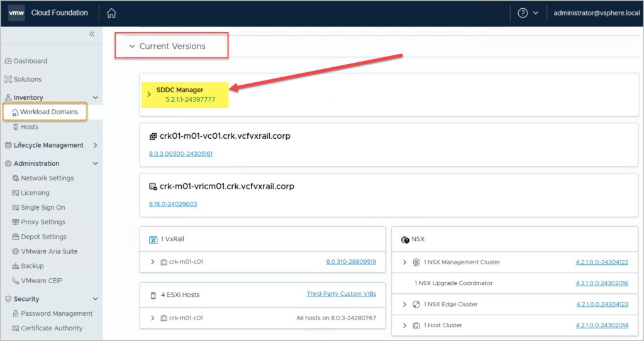Click the VMware Cloud Foundation logo
Screen dimensions: 644x341
(x=16, y=13)
